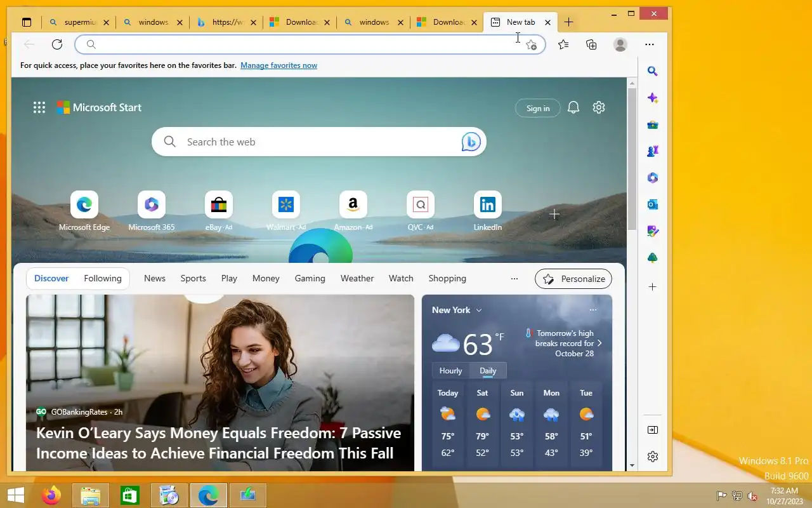Viewport: 812px width, 508px height.
Task: Open the Games chess sidebar icon
Action: 652,151
